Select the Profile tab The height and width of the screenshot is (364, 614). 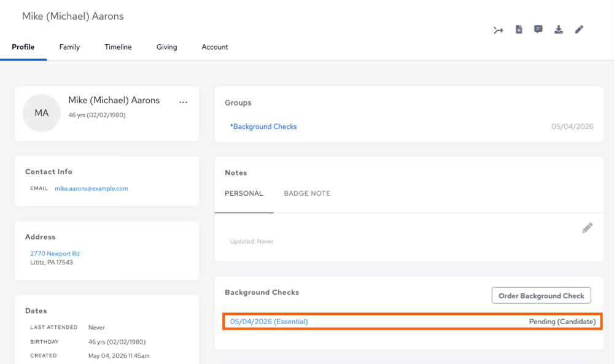click(x=23, y=47)
